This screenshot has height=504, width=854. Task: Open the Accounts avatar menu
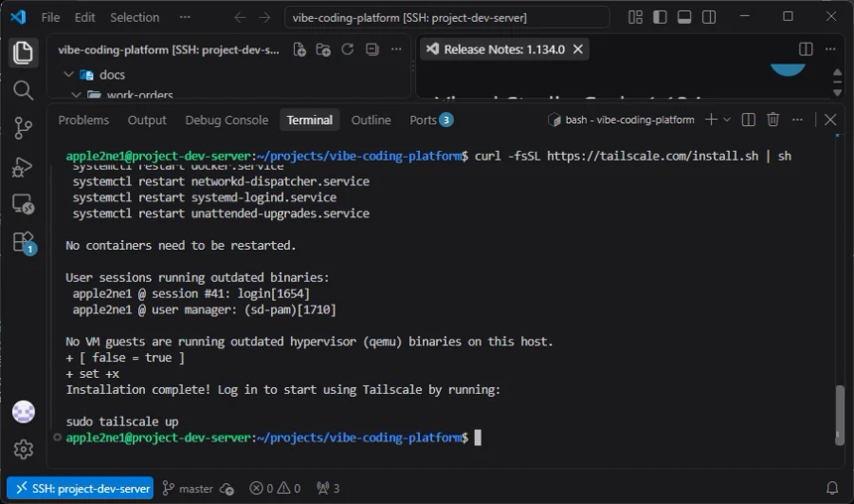click(x=24, y=412)
